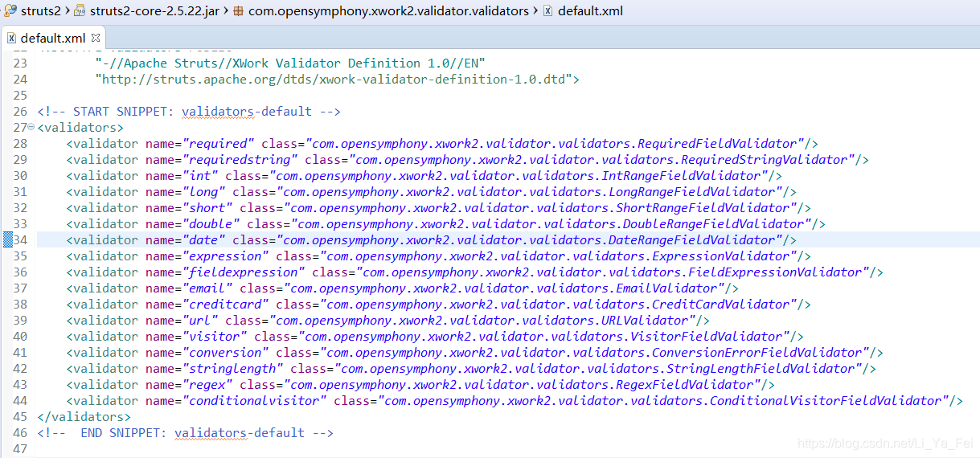980x458 pixels.
Task: Click the struts2 project icon in breadcrumb
Action: pyautogui.click(x=10, y=11)
